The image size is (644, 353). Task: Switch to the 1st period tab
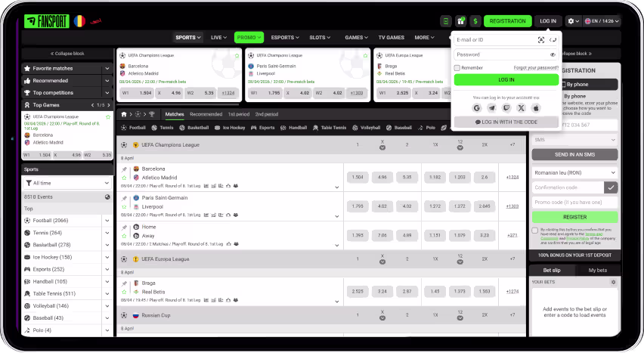tap(239, 114)
